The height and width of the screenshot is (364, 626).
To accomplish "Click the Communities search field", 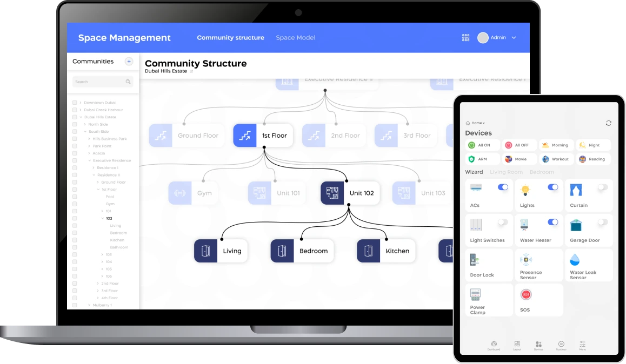I will (99, 82).
